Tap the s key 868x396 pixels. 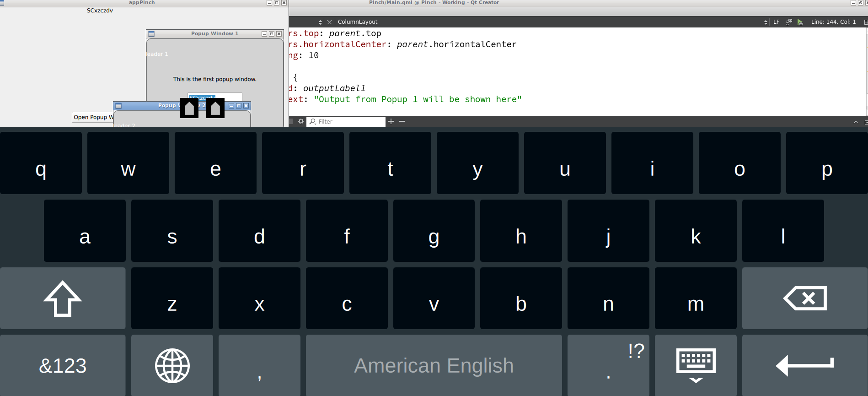tap(172, 231)
